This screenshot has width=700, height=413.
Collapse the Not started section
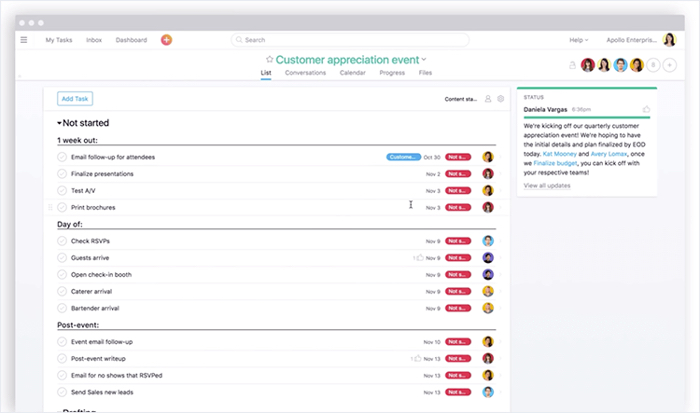(x=59, y=123)
